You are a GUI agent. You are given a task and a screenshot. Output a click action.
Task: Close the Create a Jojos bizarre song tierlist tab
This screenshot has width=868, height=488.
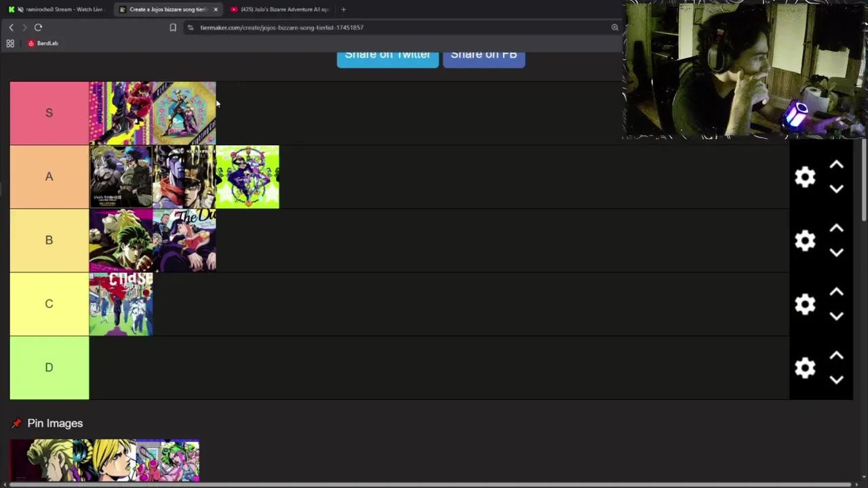pyautogui.click(x=216, y=9)
